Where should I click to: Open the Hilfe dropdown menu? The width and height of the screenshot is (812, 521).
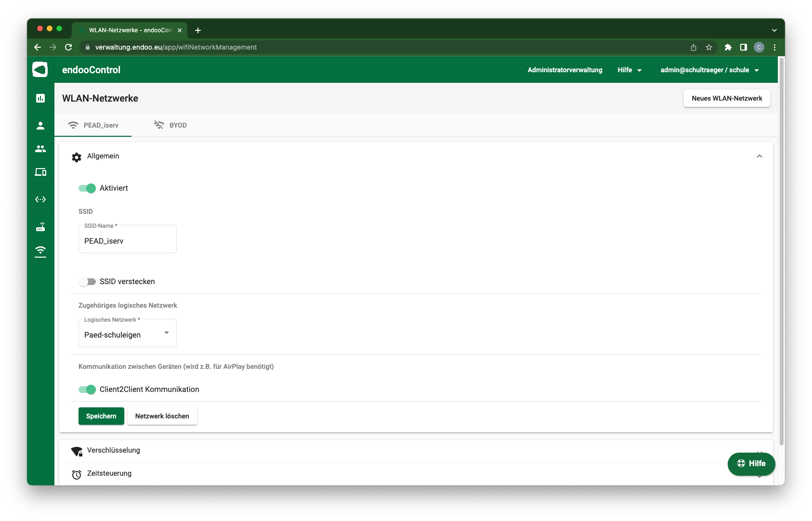click(x=629, y=70)
